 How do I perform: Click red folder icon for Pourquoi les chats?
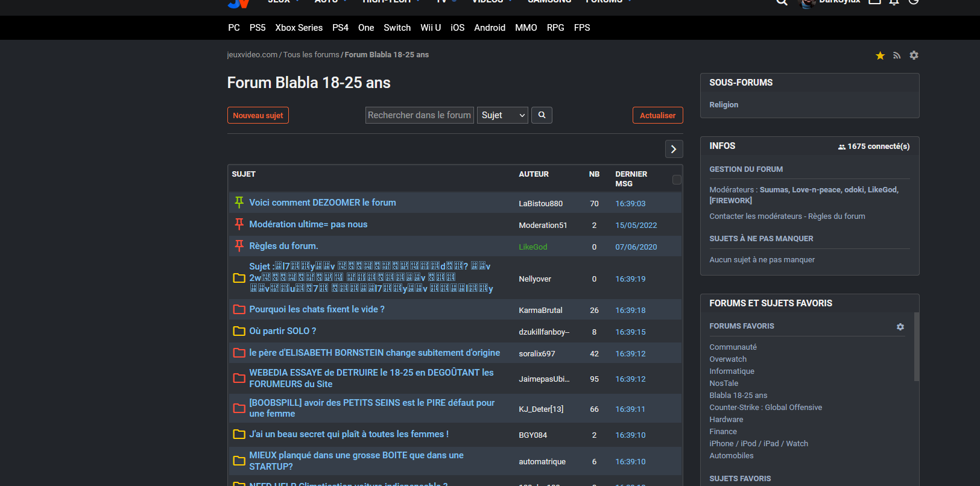[239, 309]
